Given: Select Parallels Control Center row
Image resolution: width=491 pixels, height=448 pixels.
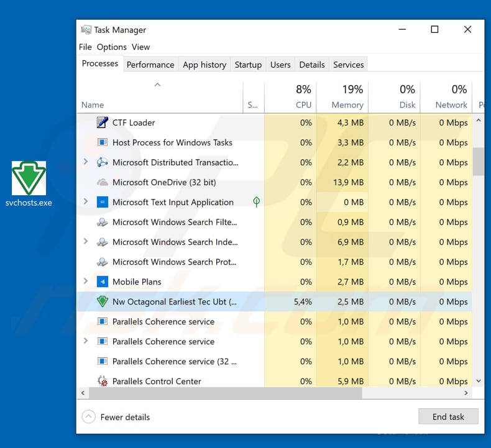Looking at the screenshot, I should (275, 380).
